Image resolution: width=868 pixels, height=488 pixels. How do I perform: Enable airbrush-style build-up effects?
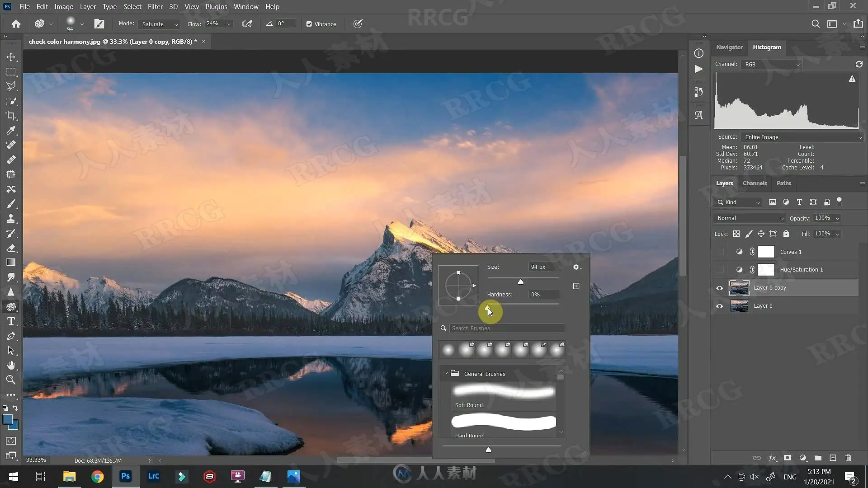(247, 24)
